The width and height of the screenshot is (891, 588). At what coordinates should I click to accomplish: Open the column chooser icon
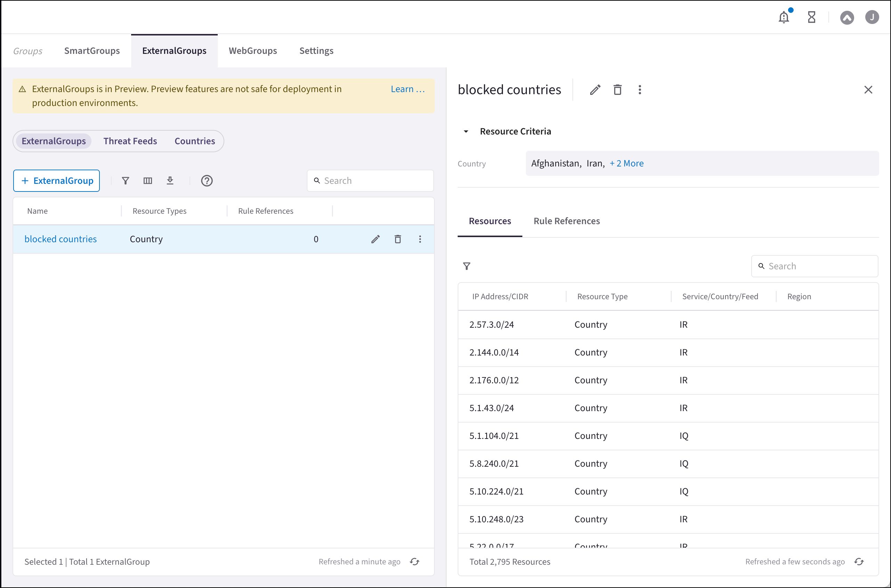point(147,181)
